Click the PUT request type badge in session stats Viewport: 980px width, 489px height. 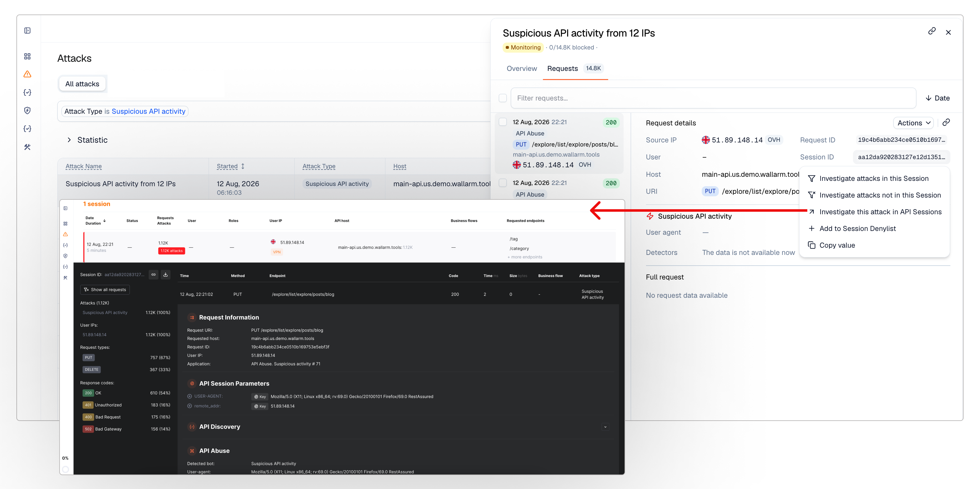89,358
